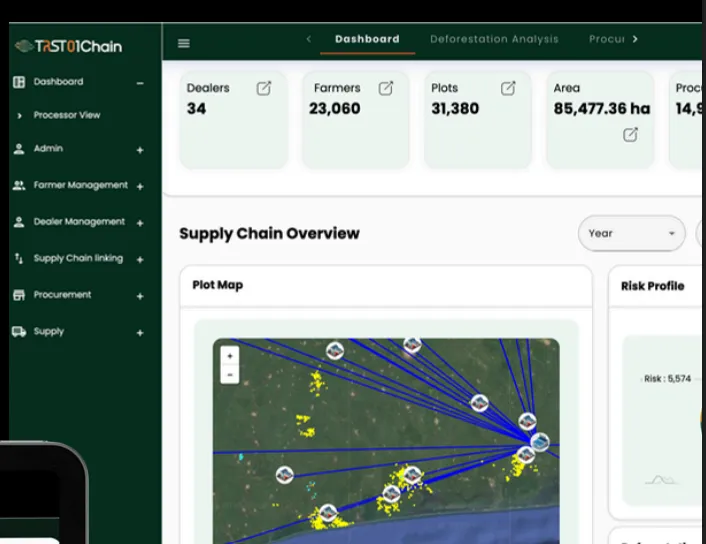This screenshot has width=706, height=544.
Task: Click the TRST01Chain logo
Action: [x=68, y=46]
